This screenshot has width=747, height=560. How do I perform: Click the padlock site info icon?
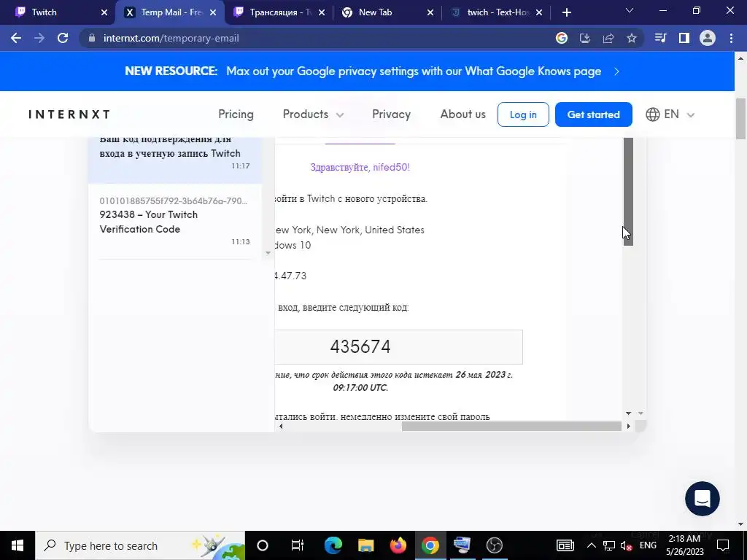coord(92,38)
